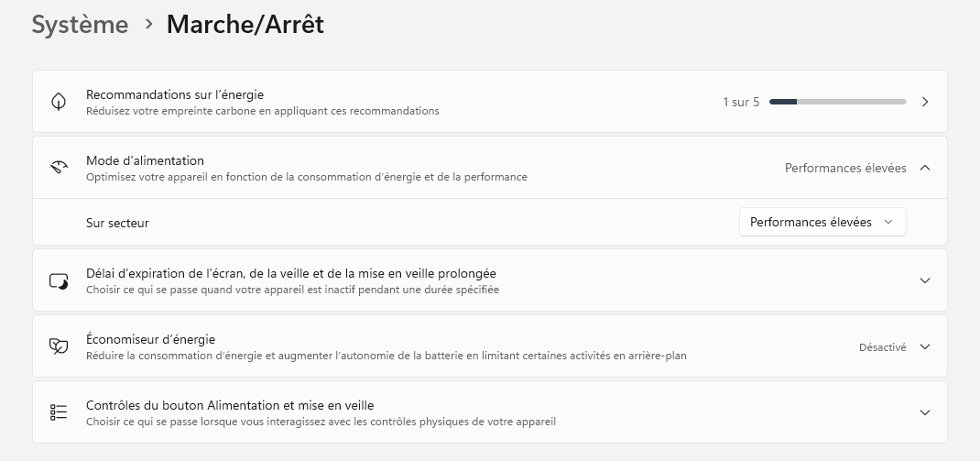
Task: Open the Recommandations sur l'énergie title
Action: [175, 94]
